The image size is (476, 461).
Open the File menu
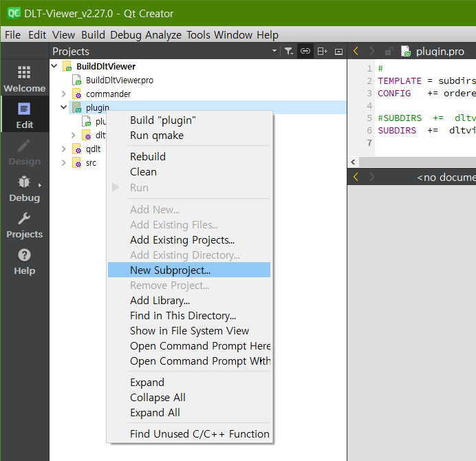[x=13, y=35]
